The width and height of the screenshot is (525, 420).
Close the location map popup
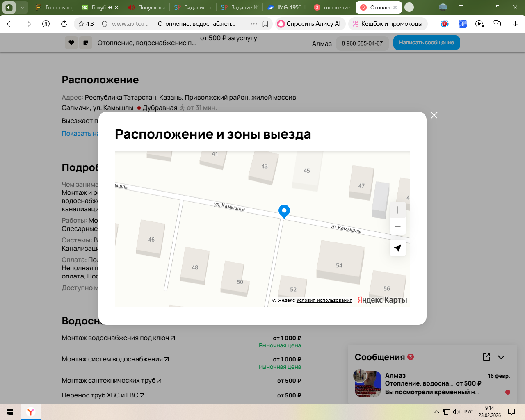pyautogui.click(x=434, y=115)
